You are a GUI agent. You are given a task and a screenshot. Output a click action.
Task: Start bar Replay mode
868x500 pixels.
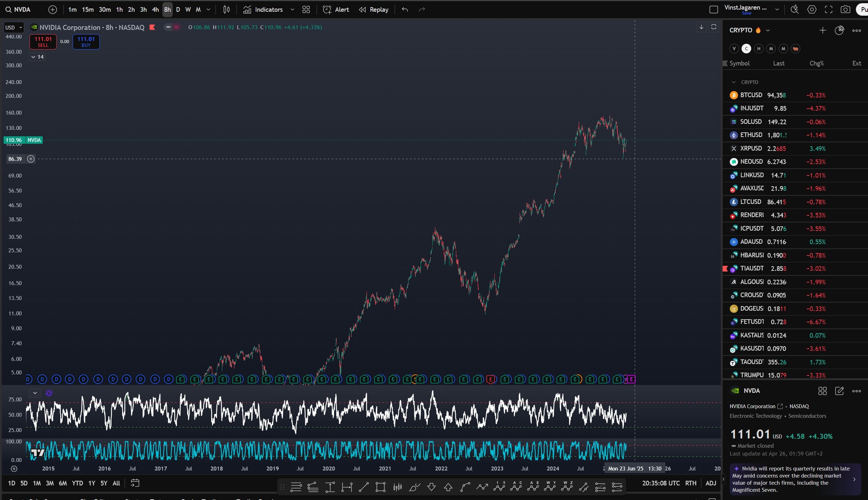point(374,10)
